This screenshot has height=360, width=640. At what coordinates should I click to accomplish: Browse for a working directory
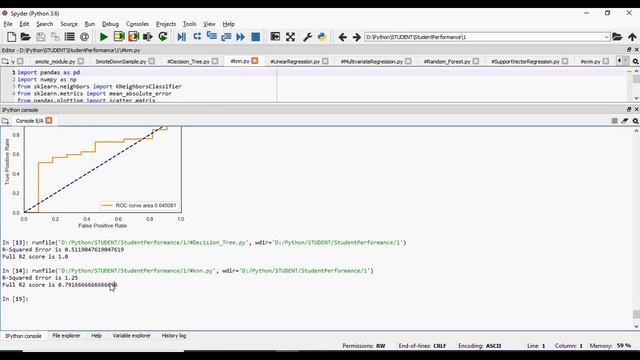pos(617,37)
